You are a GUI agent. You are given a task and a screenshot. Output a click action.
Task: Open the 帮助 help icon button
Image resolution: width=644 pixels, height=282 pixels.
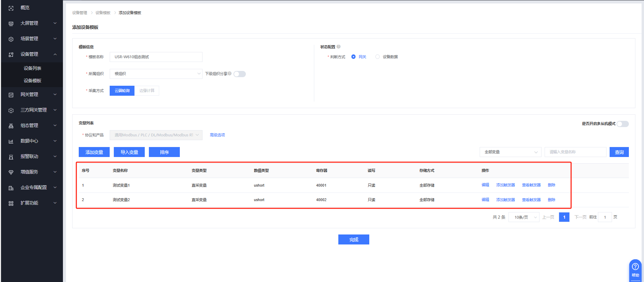635,269
